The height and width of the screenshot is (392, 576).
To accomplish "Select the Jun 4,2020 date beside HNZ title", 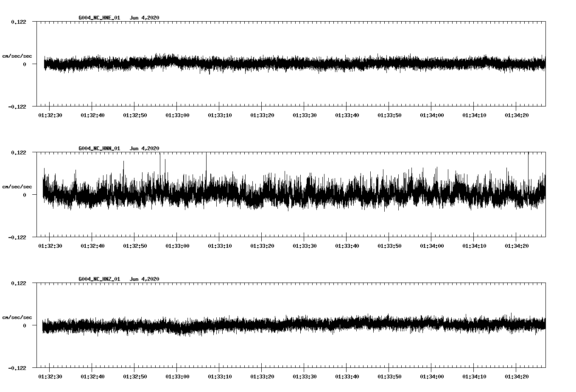I will point(145,279).
